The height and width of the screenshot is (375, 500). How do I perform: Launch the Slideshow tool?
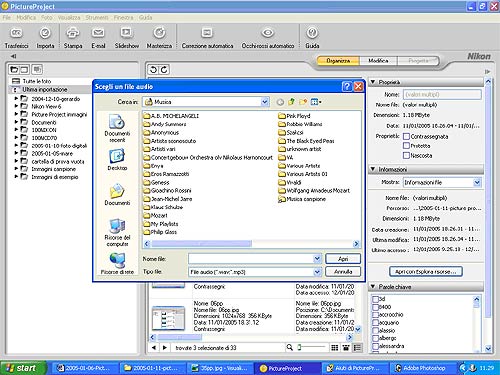[x=126, y=33]
